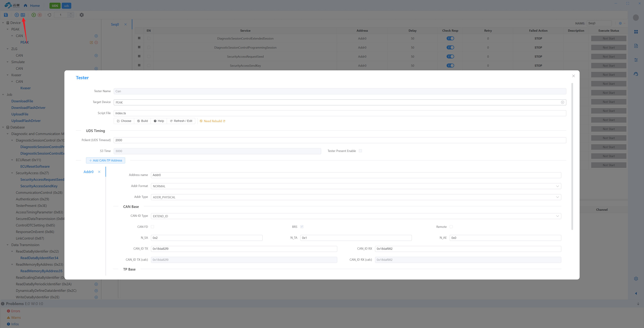Add a device under Simulate CAN

click(x=96, y=69)
